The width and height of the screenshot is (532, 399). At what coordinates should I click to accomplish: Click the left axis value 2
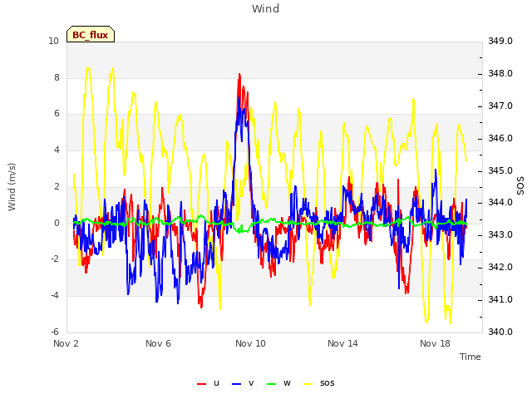click(57, 186)
